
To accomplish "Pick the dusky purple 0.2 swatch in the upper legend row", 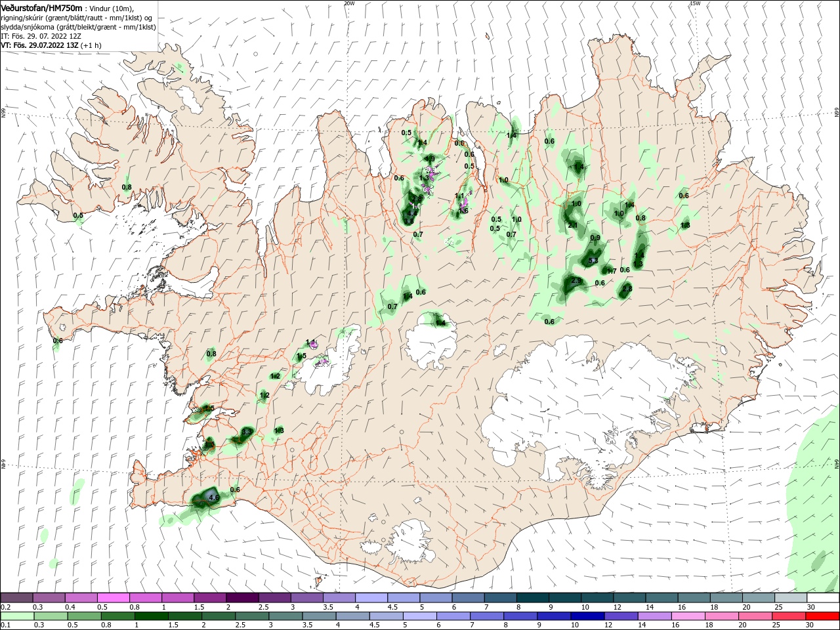I will [16, 598].
